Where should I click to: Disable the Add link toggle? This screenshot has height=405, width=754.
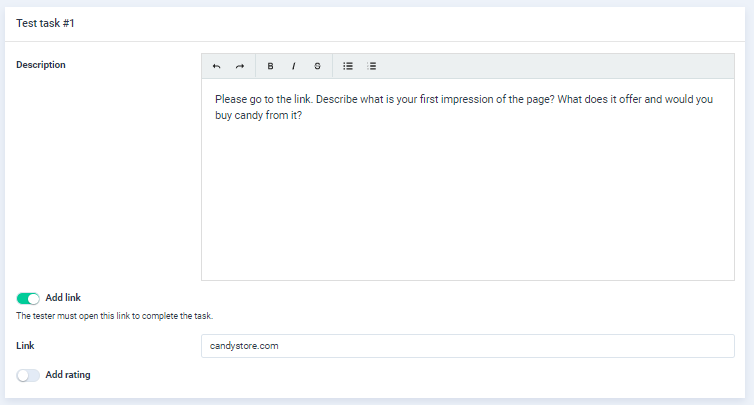pos(28,299)
